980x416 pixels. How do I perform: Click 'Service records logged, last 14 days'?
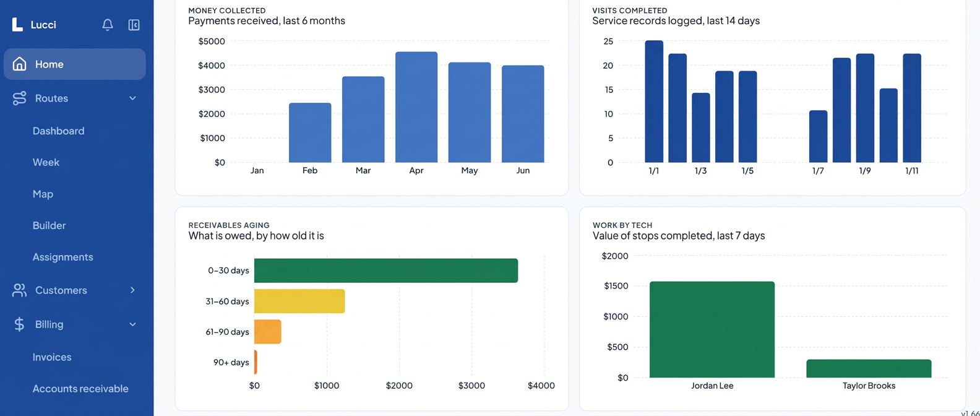[x=676, y=20]
